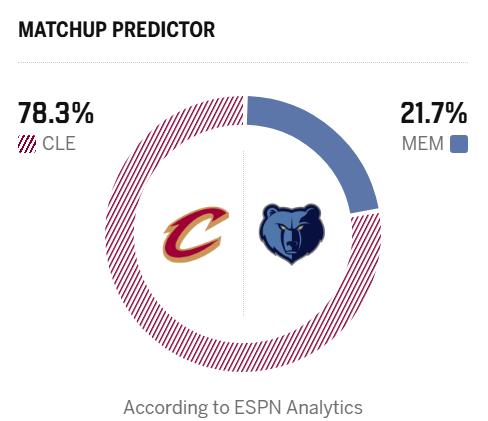Select the MEM team abbreviation label

(423, 144)
